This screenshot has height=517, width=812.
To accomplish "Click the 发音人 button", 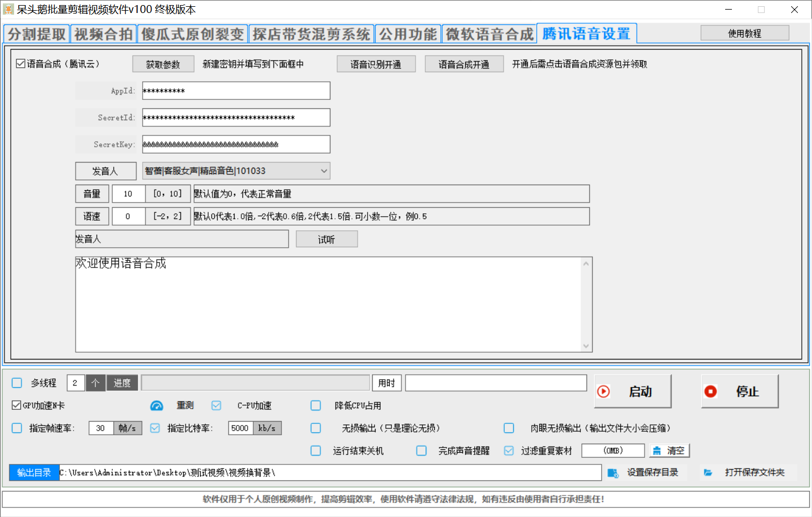I will [x=106, y=171].
